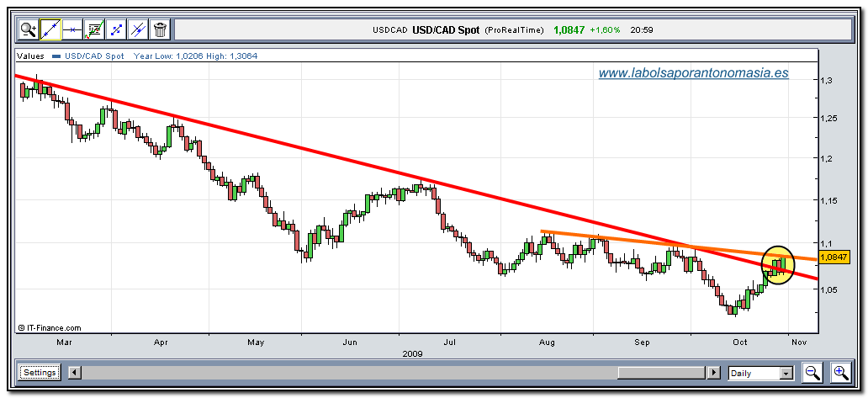This screenshot has width=868, height=398.
Task: Open the www.labolsaporantonomasia.es link
Action: [x=694, y=73]
